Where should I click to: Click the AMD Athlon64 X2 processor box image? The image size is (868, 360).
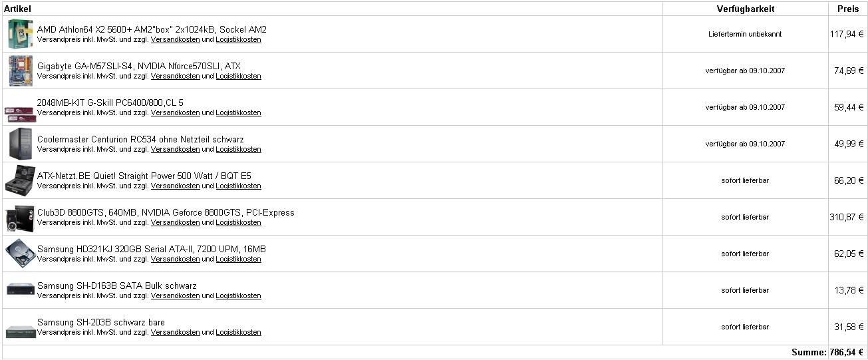coord(20,34)
